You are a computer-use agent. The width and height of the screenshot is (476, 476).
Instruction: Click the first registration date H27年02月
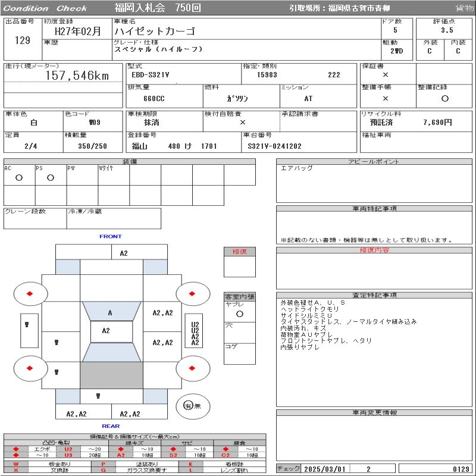point(78,31)
